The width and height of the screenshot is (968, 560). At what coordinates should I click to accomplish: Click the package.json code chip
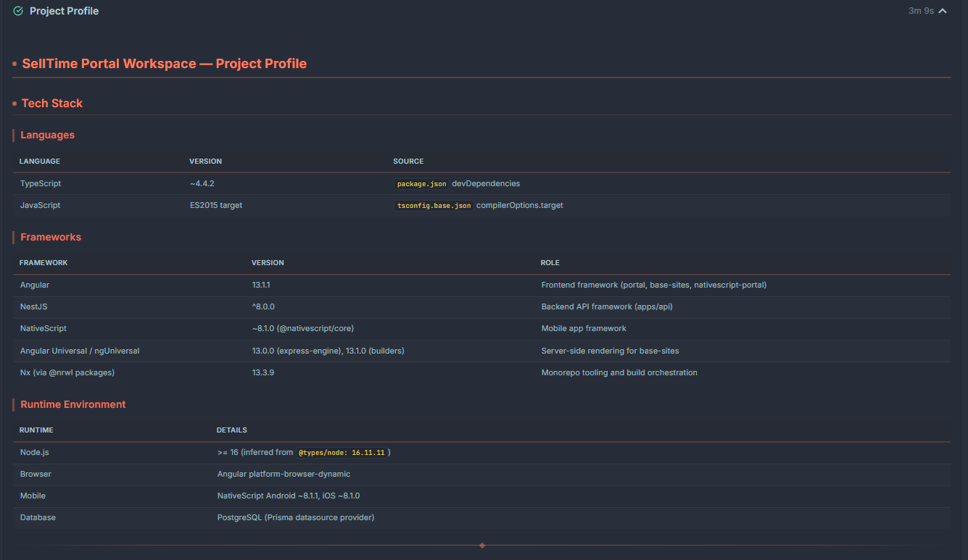[421, 184]
